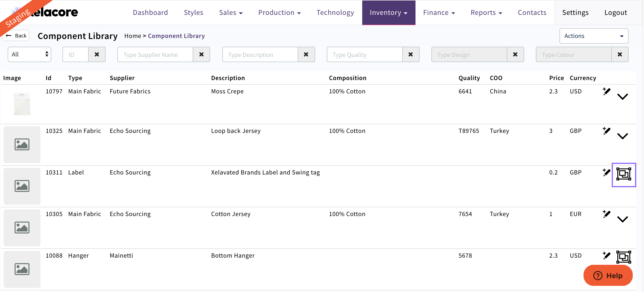Expand the Cotton Jersey row chevron
Image resolution: width=644 pixels, height=292 pixels.
coord(622,219)
